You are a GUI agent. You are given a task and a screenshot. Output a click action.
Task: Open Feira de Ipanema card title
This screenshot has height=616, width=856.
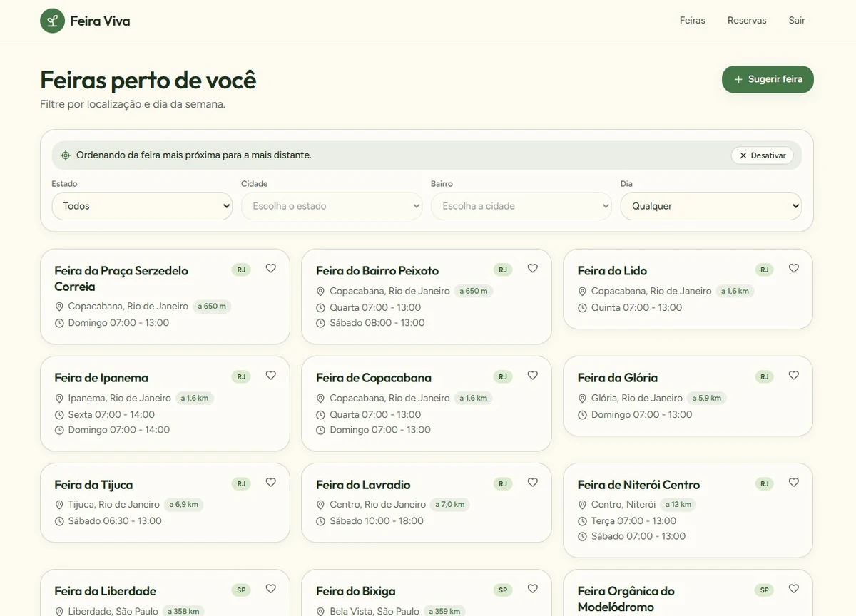[101, 378]
